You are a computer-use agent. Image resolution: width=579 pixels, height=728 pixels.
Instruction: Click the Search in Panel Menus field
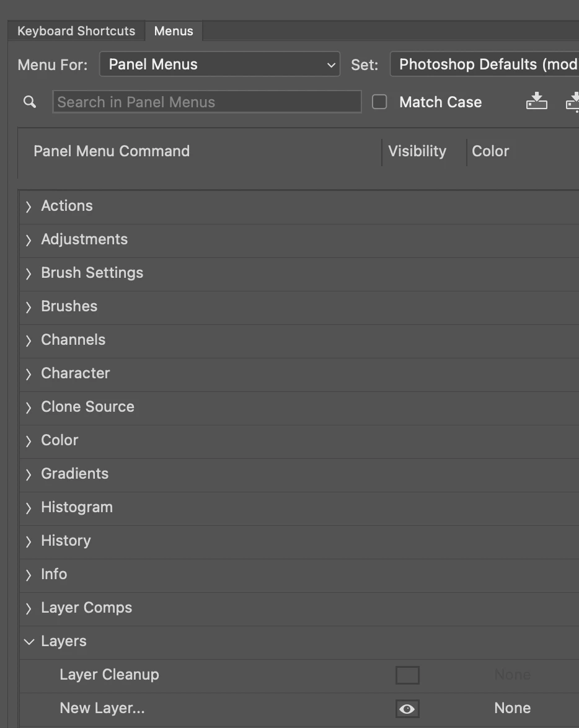pyautogui.click(x=207, y=102)
